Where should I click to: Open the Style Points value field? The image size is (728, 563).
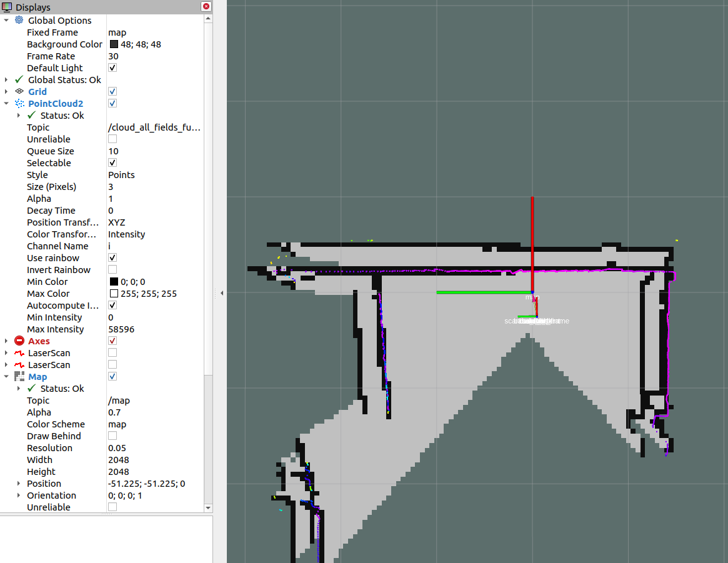tap(121, 175)
